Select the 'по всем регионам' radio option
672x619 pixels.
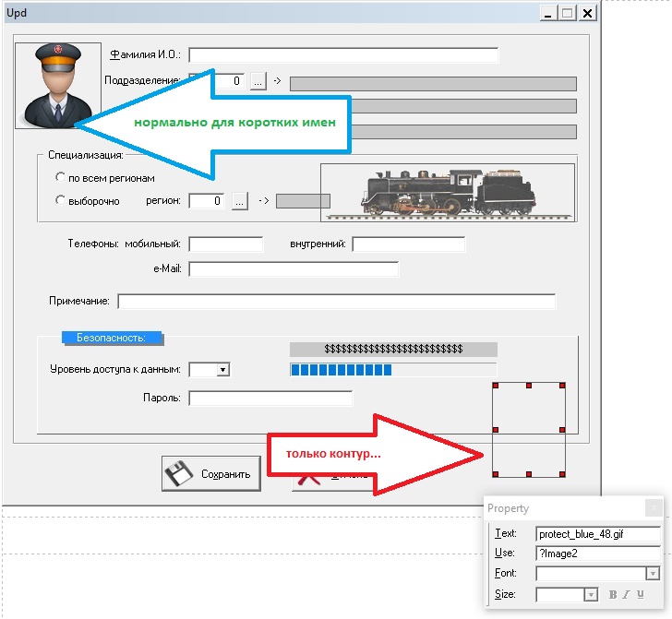pos(60,177)
